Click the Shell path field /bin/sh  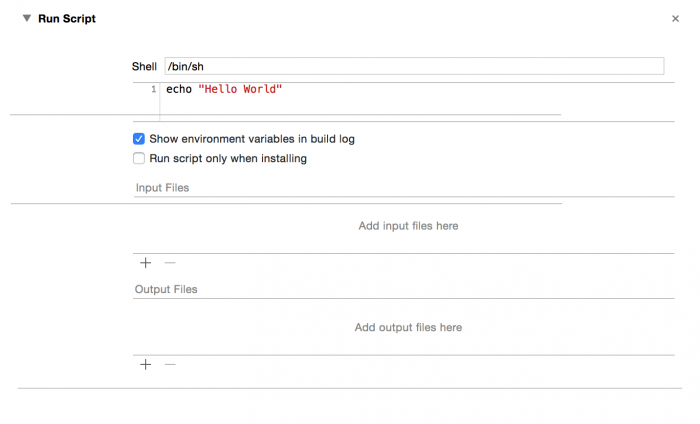pos(414,66)
